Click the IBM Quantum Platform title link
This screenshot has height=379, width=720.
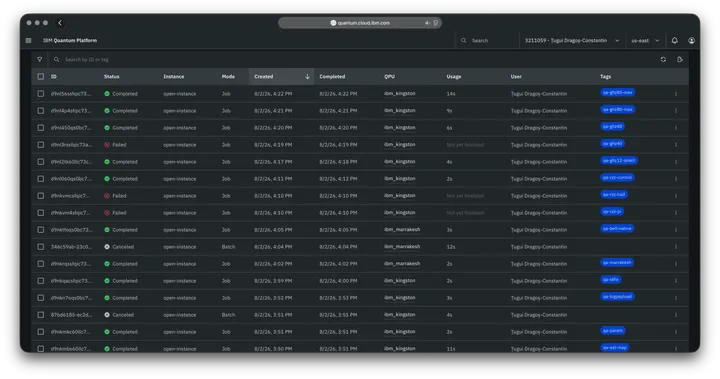(x=70, y=40)
